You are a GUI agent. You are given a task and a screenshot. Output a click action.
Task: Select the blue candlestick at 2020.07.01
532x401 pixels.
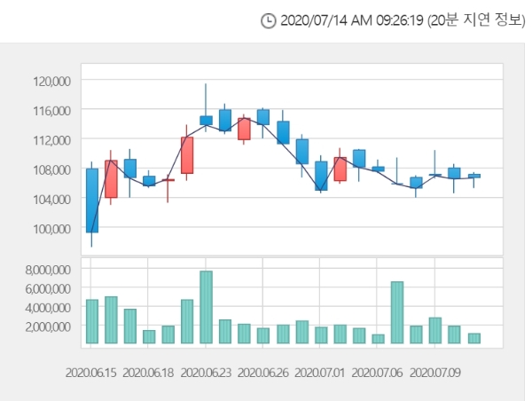[321, 176]
